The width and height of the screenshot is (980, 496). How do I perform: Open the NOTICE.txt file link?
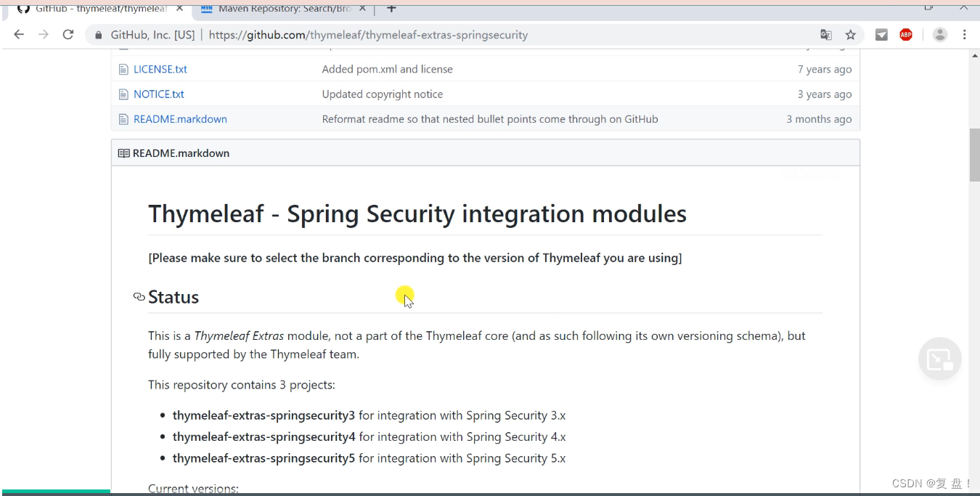click(x=159, y=94)
